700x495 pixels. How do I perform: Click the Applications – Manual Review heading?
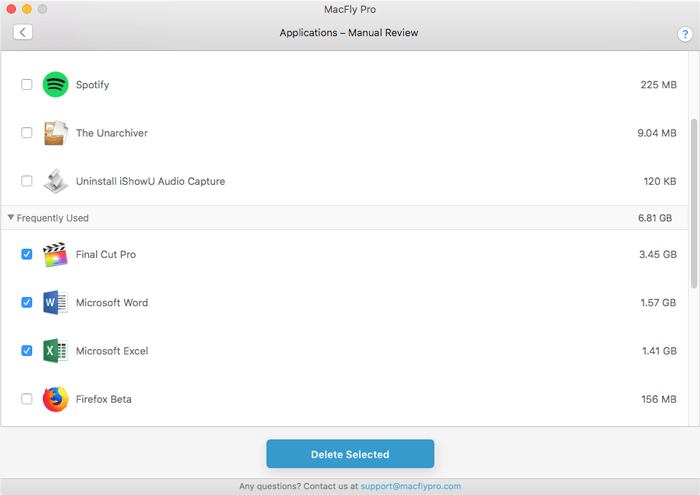[349, 33]
